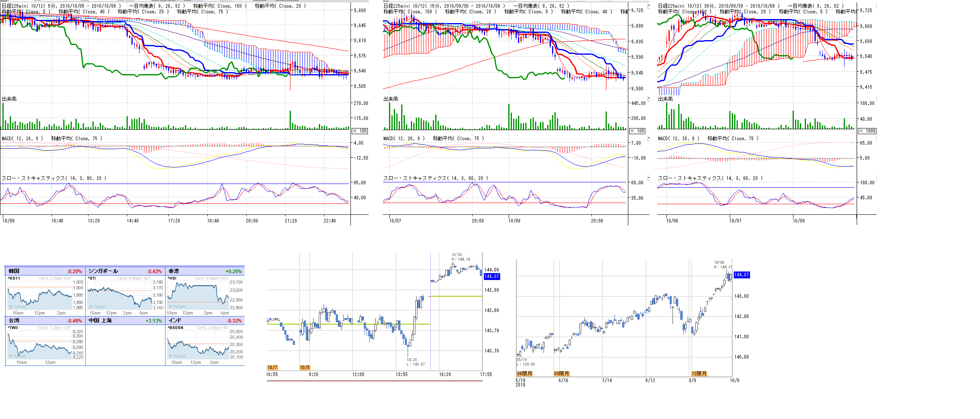Click the 中国 上海 market header
Image resolution: width=980 pixels, height=419 pixels.
point(100,321)
